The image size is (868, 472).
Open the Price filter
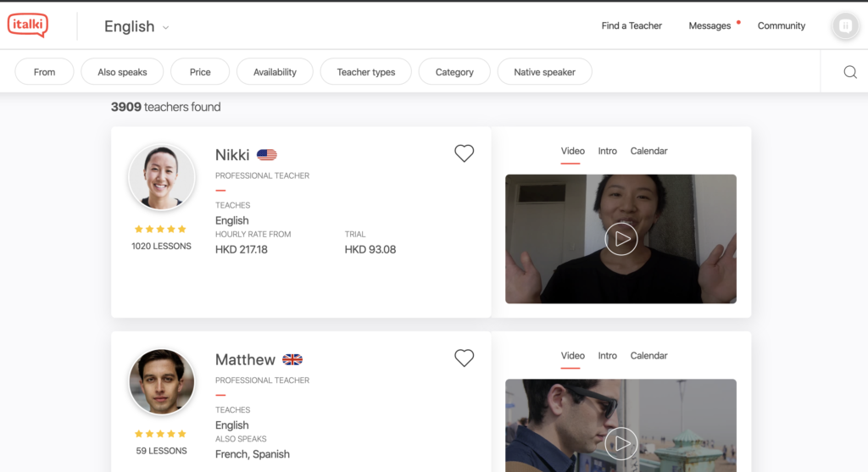200,72
